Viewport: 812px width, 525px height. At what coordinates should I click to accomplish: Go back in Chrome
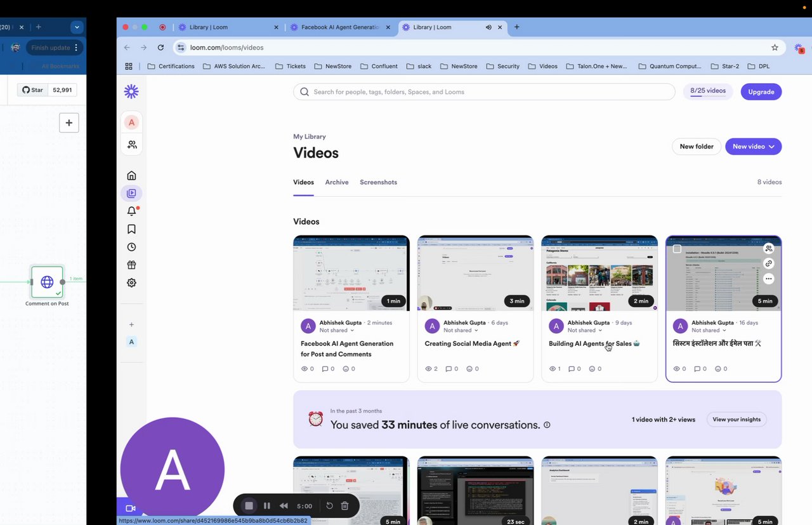(127, 48)
